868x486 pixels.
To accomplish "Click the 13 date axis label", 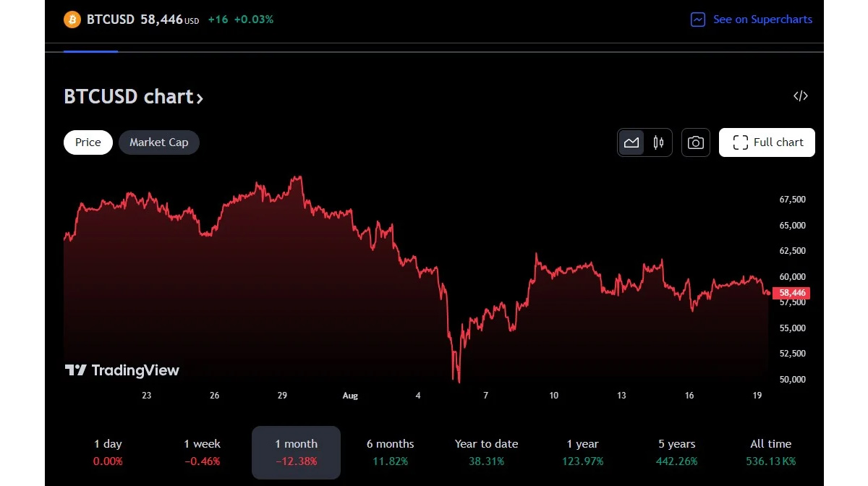I will [621, 396].
